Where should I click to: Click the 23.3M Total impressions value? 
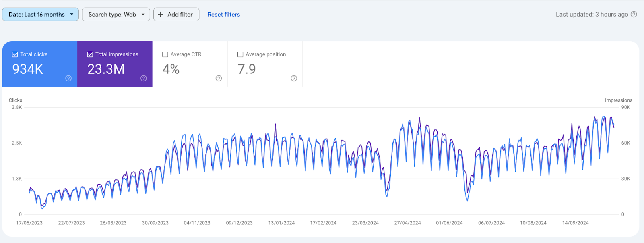pos(106,69)
